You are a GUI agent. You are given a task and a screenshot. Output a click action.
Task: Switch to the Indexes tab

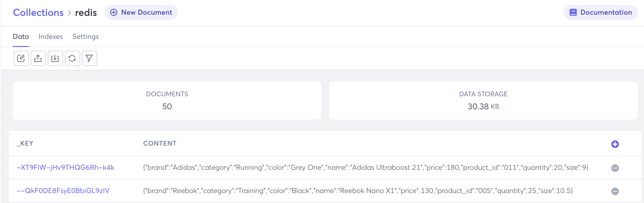(50, 37)
